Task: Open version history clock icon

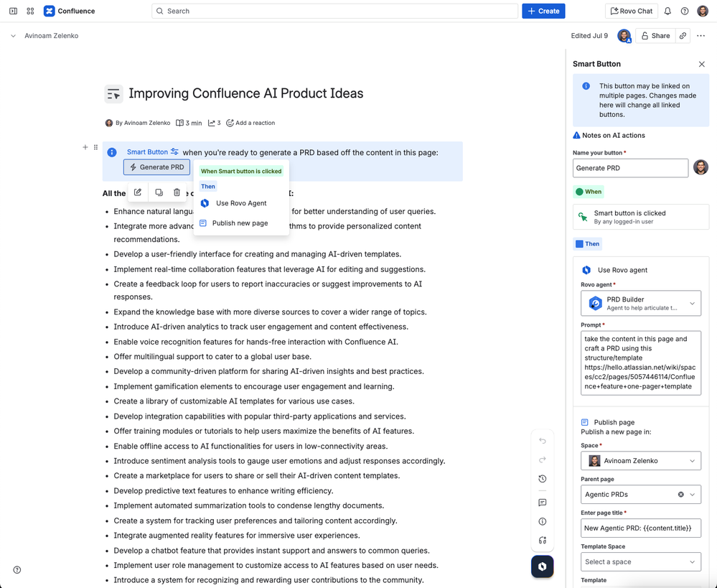Action: click(543, 479)
